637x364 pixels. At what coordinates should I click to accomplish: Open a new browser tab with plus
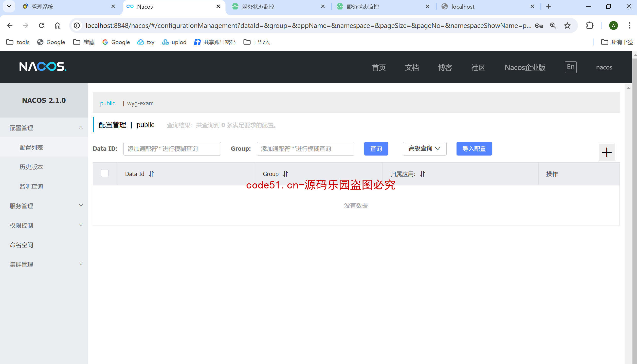tap(549, 6)
